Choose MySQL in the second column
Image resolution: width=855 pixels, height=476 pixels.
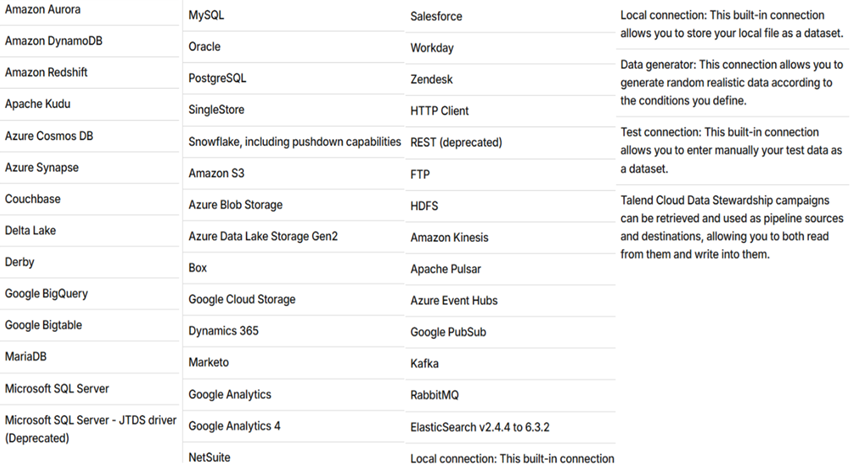[x=207, y=16]
